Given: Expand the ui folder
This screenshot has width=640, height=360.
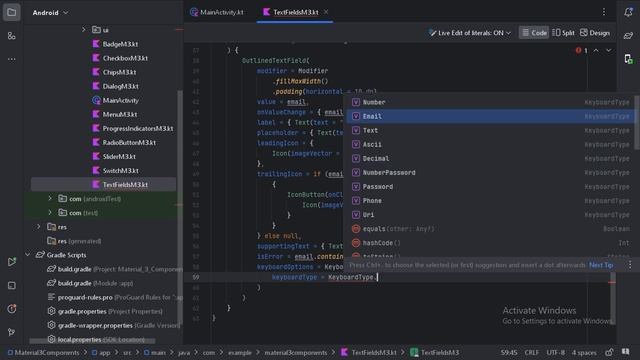Looking at the screenshot, I should [x=84, y=30].
